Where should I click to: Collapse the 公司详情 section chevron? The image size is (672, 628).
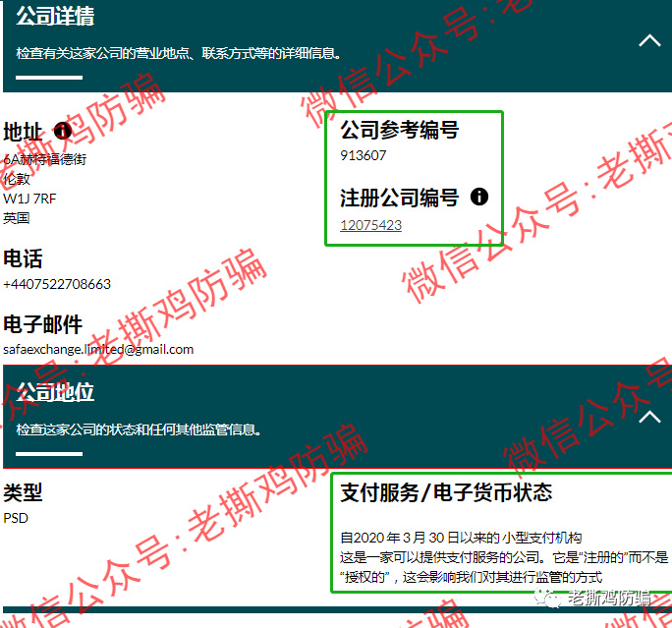[x=649, y=40]
